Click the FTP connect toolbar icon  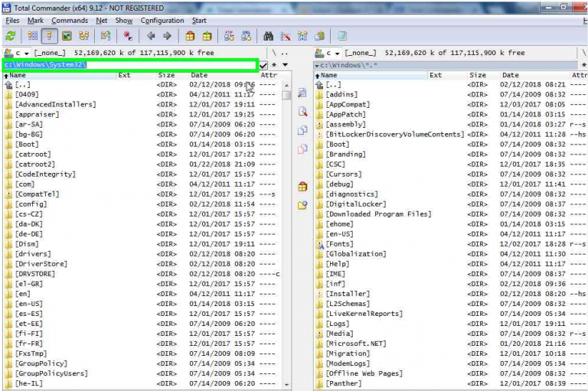pyautogui.click(x=229, y=36)
